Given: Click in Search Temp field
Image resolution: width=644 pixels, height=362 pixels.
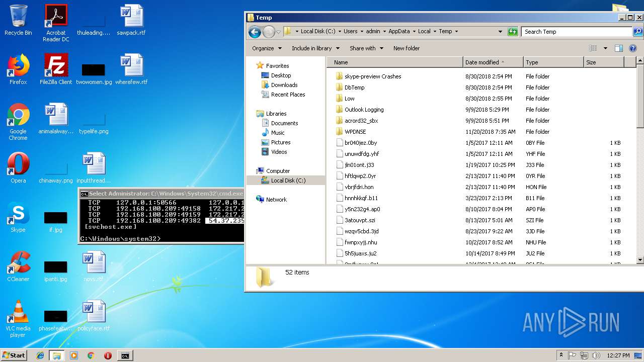Looking at the screenshot, I should click(577, 32).
